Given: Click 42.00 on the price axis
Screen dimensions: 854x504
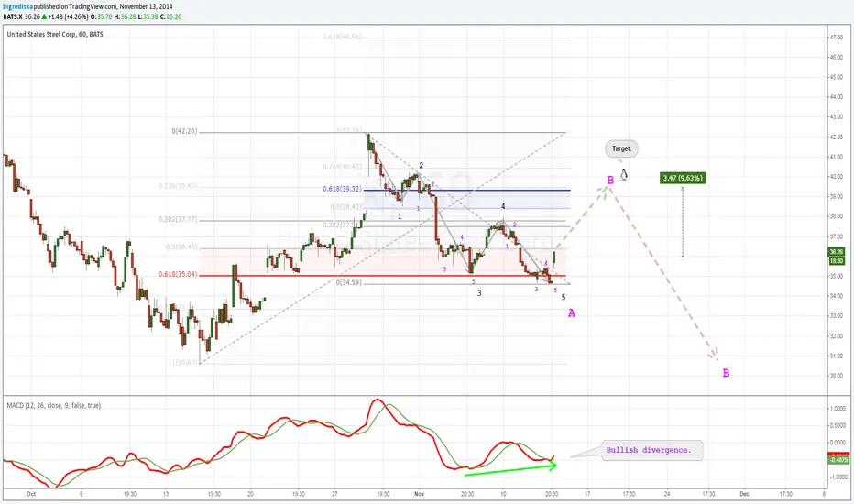Looking at the screenshot, I should click(836, 137).
